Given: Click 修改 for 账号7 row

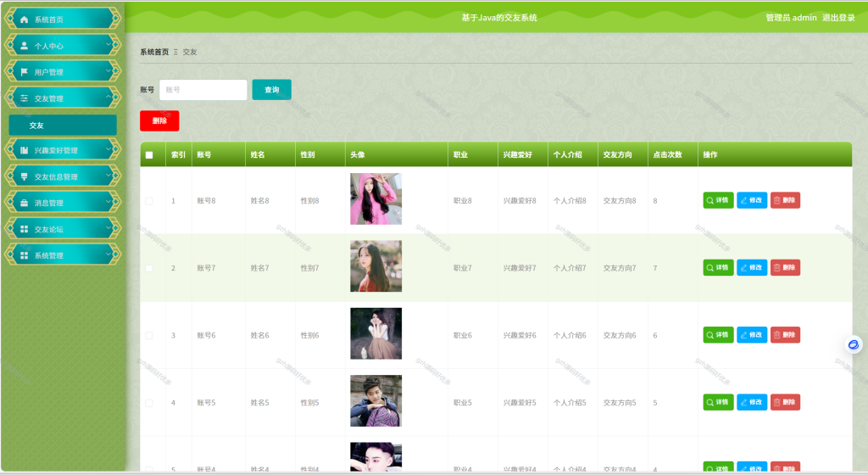Looking at the screenshot, I should pos(752,267).
